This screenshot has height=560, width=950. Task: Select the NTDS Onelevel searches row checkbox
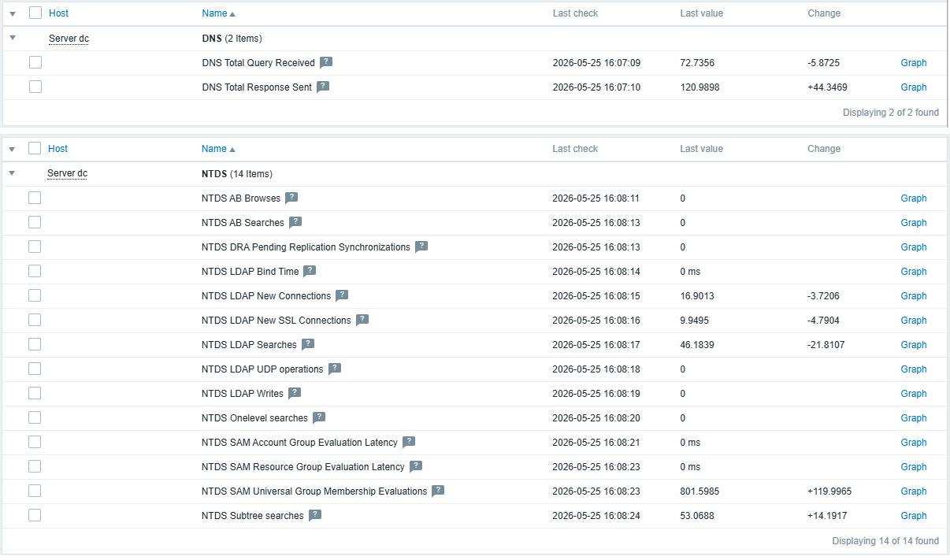tap(35, 417)
